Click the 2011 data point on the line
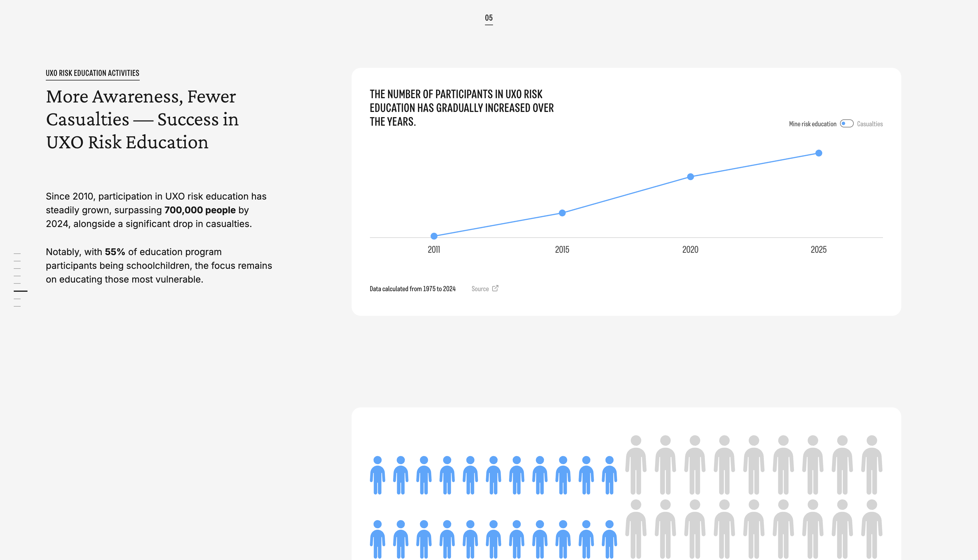 pos(434,236)
